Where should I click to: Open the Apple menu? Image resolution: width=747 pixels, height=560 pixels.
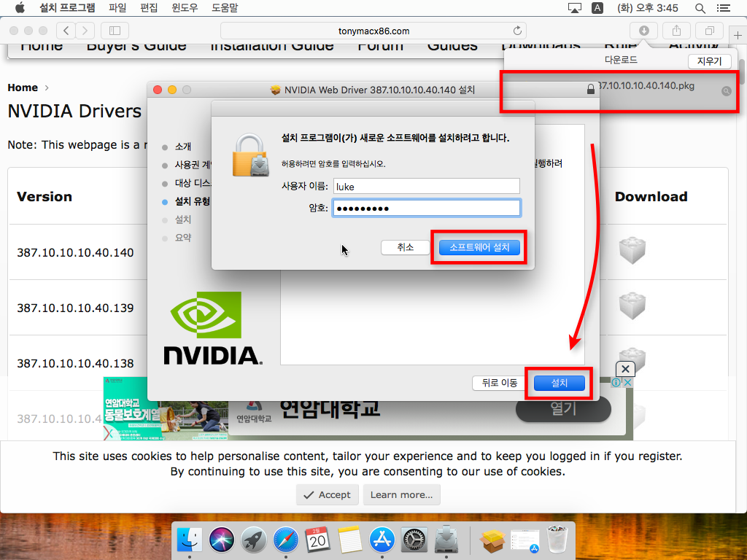coord(20,7)
